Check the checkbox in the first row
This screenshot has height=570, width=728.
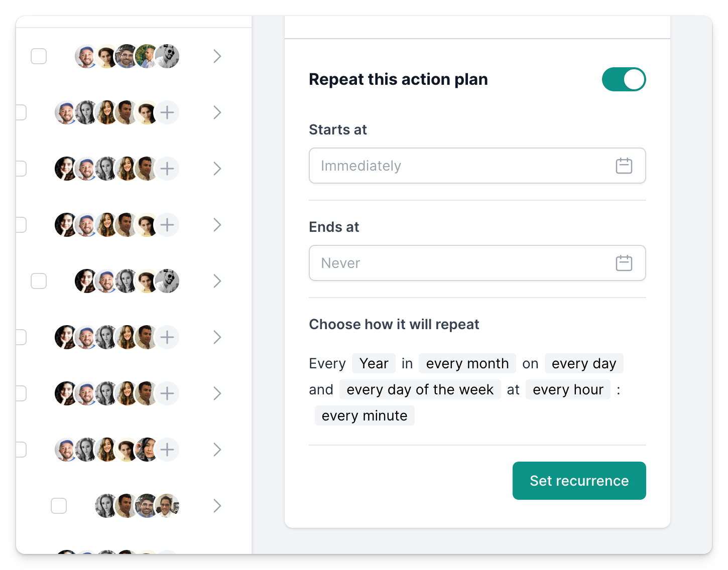coord(39,56)
